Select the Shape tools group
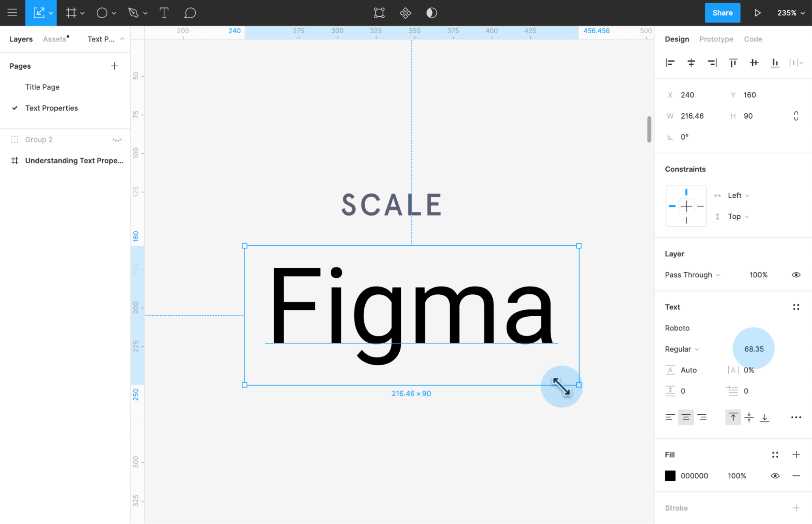The image size is (812, 524). 105,13
